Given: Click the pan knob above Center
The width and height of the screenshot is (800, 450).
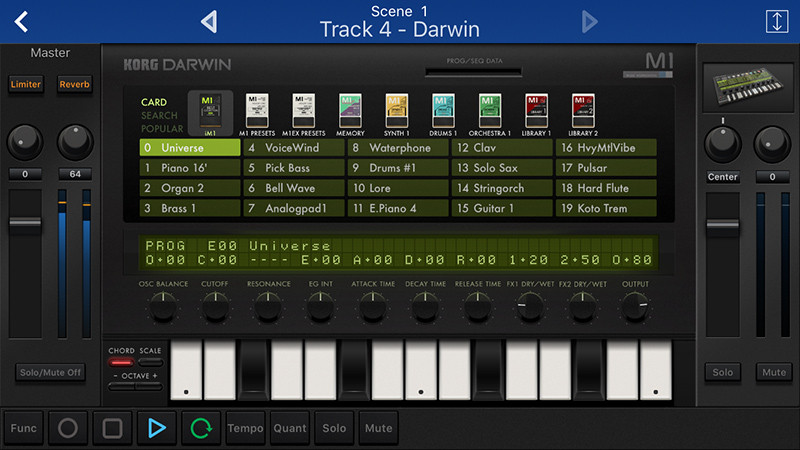Looking at the screenshot, I should point(722,144).
